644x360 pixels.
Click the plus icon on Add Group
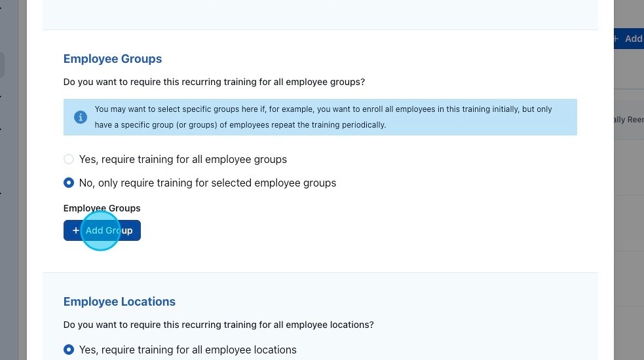(76, 230)
